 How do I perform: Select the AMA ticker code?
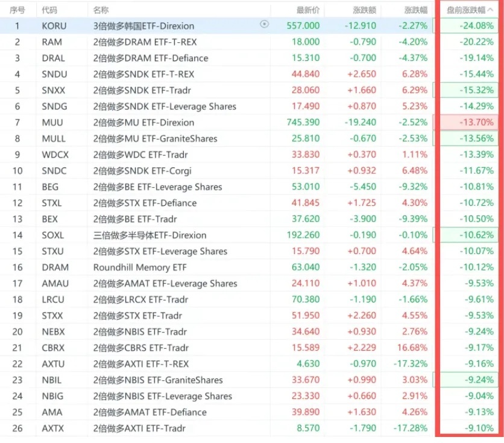52,412
